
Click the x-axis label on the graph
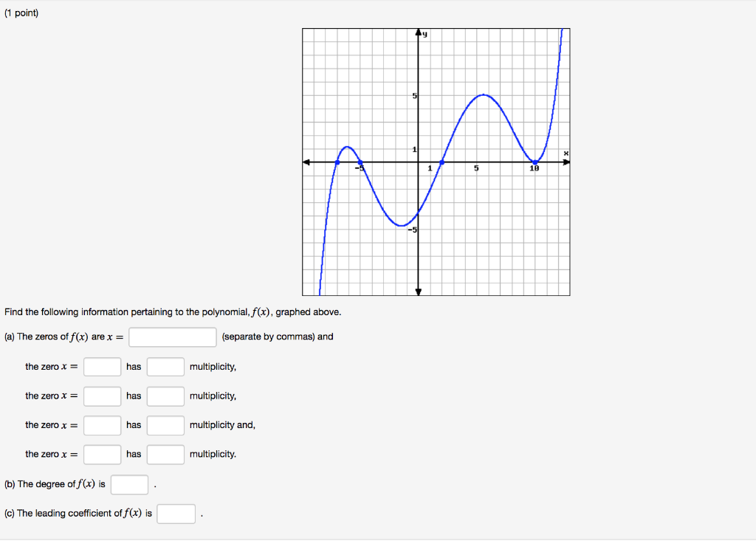point(565,152)
